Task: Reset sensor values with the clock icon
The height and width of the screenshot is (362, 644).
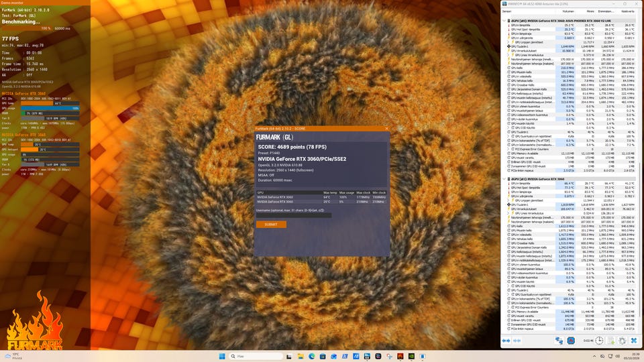Action: tap(599, 341)
